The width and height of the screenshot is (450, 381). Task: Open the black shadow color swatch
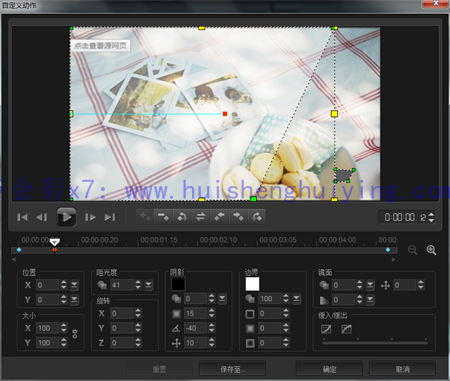tap(178, 284)
